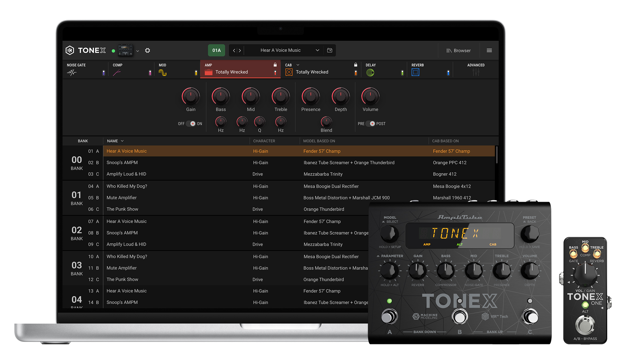626x364 pixels.
Task: Select the Noise Gate tab
Action: 86,69
